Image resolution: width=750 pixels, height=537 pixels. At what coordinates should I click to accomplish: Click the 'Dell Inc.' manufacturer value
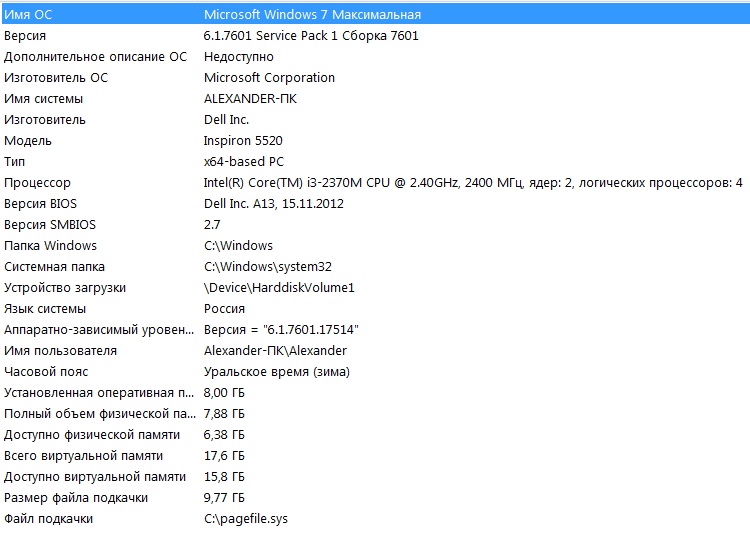pyautogui.click(x=226, y=120)
